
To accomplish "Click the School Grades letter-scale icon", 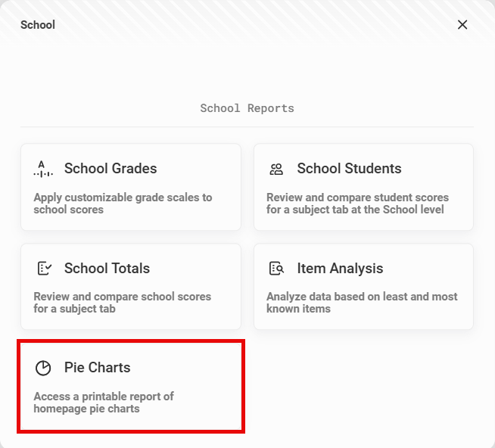I will (43, 169).
